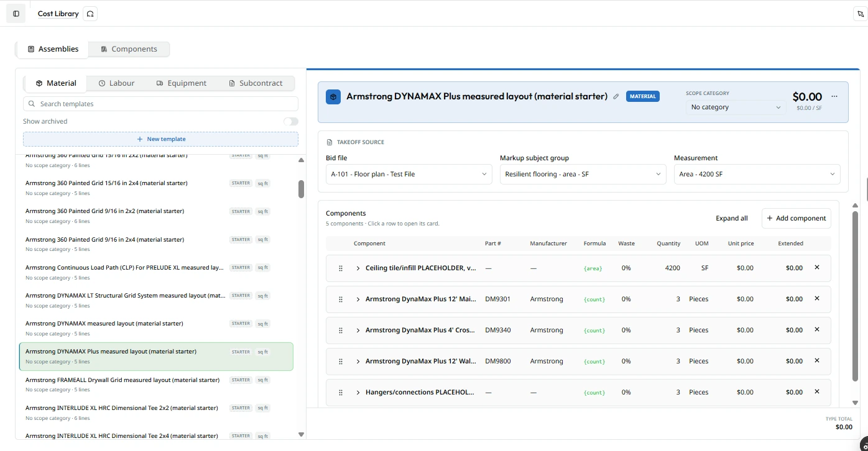
Task: Click the top-right corner toolbar icon
Action: click(x=861, y=14)
